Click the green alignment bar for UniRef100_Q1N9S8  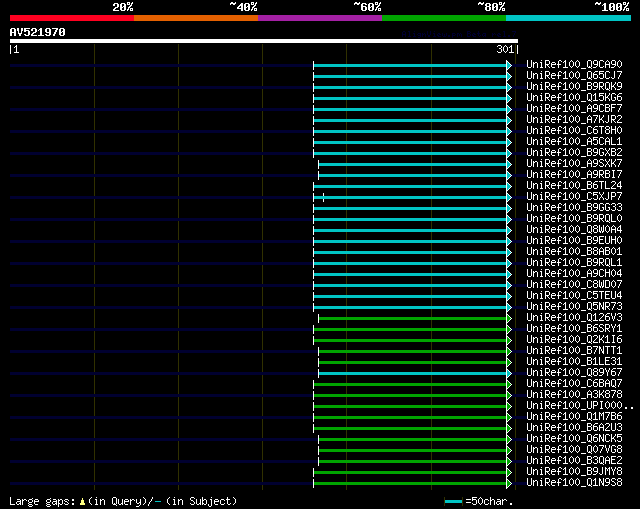410,484
